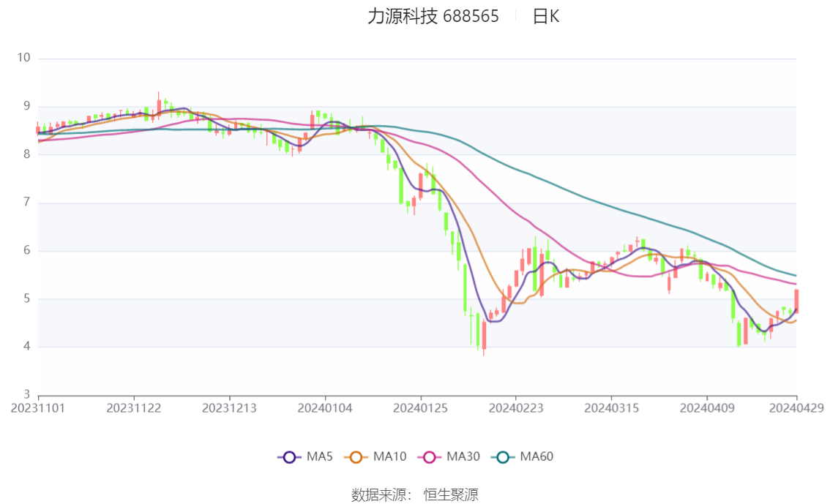Toggle the MA5 legend circle icon
This screenshot has width=830, height=504.
click(289, 457)
